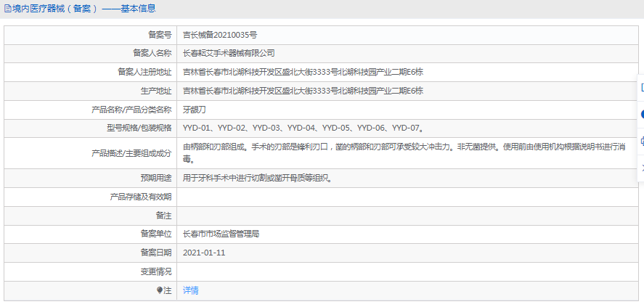
Task: Click the 预期用途 label
Action: [156, 178]
